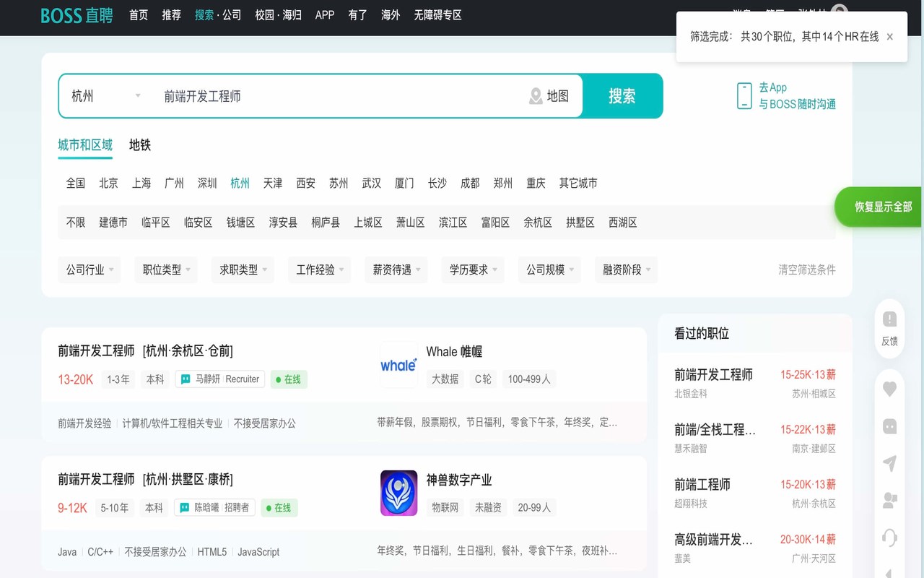Screen dimensions: 924x578
Task: Expand the 公司行业 filter
Action: point(90,269)
